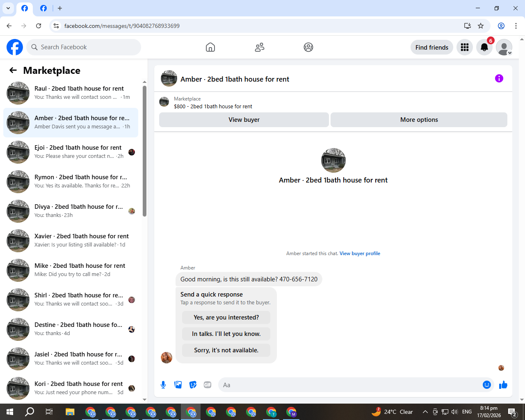Open Divya's conversation

pyautogui.click(x=71, y=211)
